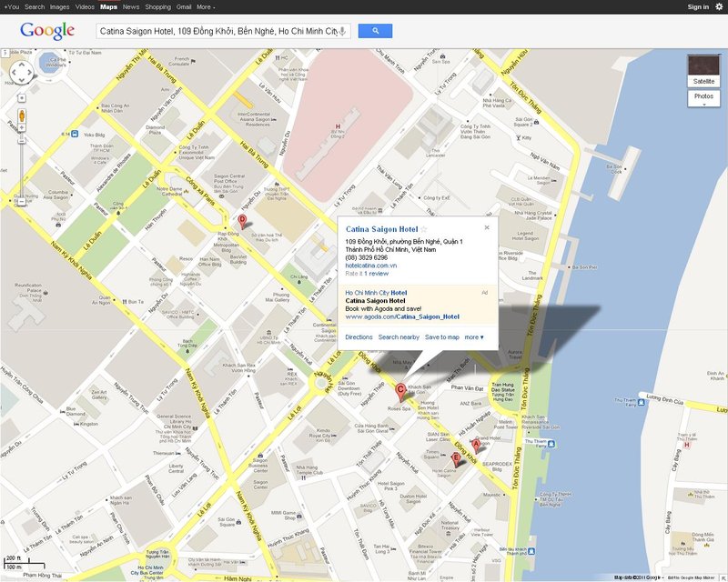Click inside the map search field
This screenshot has width=728, height=582.
click(218, 31)
